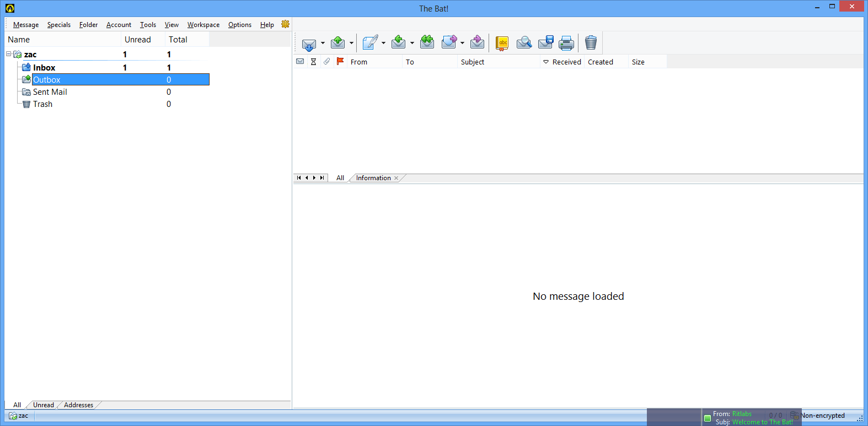Click the Send queued mail toolbar icon

click(337, 42)
